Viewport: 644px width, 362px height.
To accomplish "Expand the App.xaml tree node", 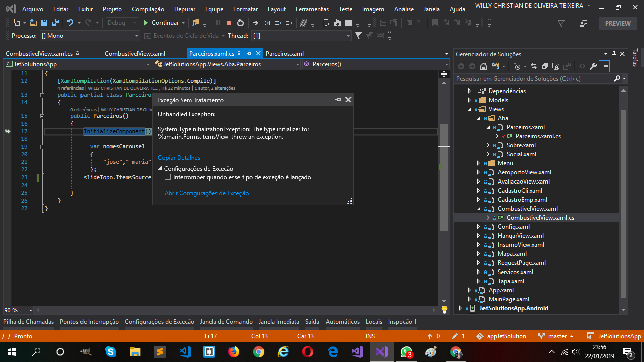I will point(470,290).
